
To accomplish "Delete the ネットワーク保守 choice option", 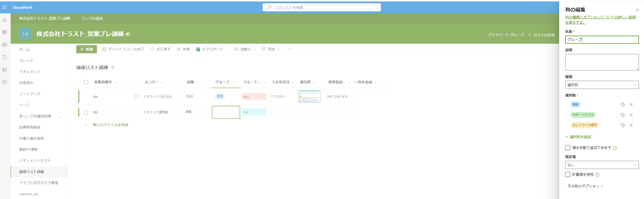I will (631, 125).
